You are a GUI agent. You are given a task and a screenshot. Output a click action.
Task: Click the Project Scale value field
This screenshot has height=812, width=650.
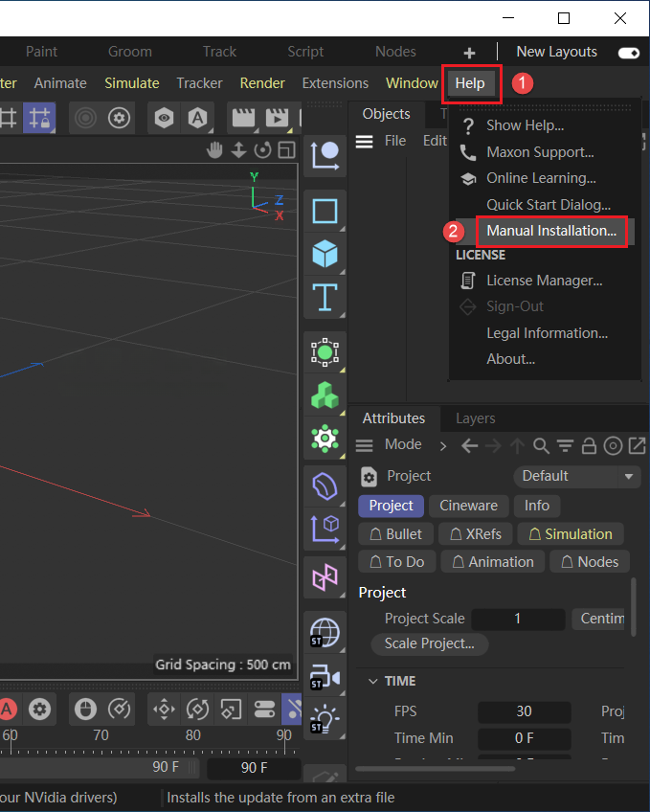pos(518,619)
